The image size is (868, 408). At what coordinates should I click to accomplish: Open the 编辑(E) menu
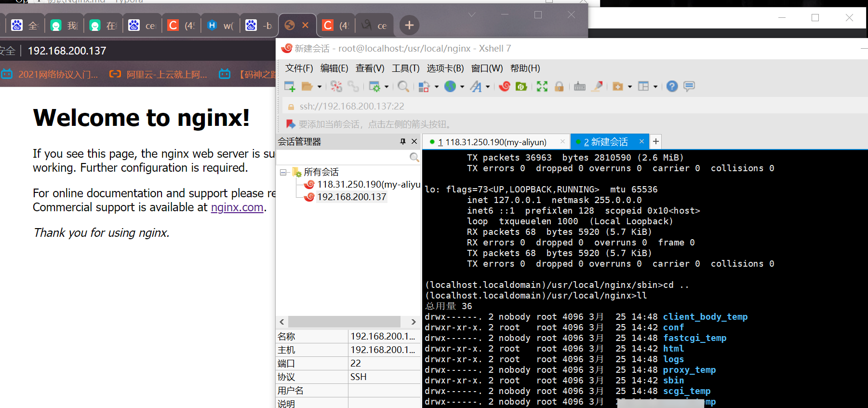334,68
